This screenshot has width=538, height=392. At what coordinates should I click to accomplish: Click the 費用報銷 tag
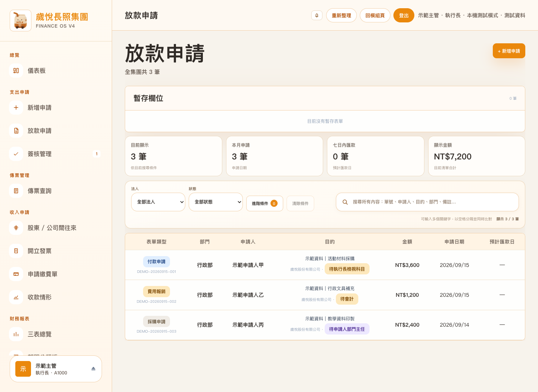[157, 292]
